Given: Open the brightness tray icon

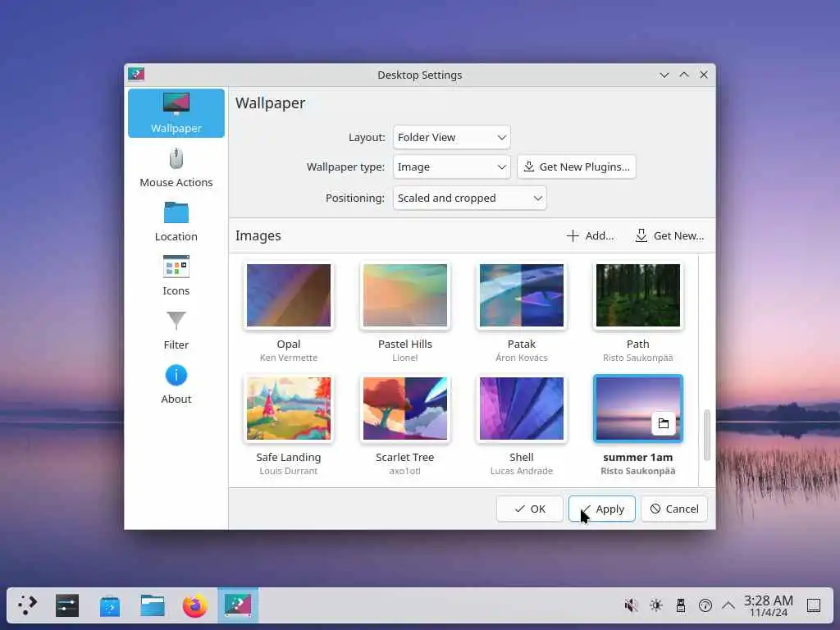Looking at the screenshot, I should click(x=655, y=605).
